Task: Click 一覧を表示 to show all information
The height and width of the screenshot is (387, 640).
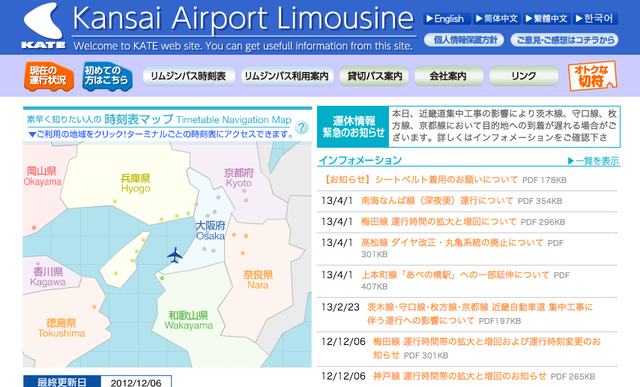Action: click(593, 161)
